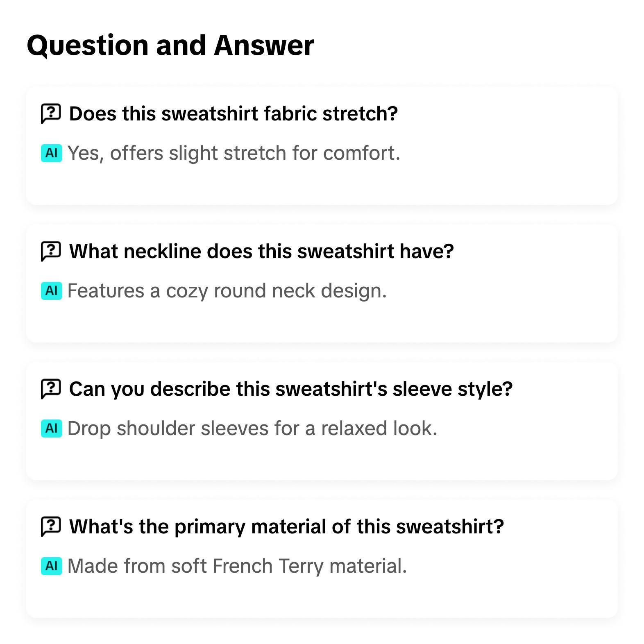Click the answer "Drop shoulder sleeves for a relaxed look."
The width and height of the screenshot is (644, 644).
coord(252,429)
